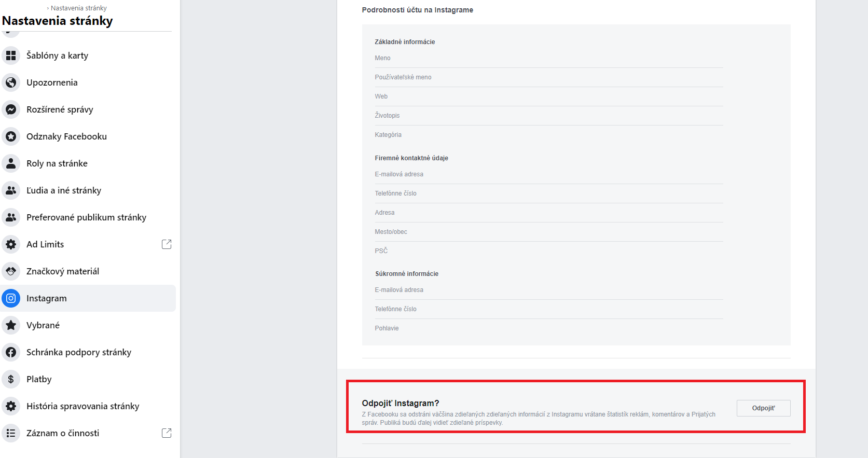This screenshot has width=868, height=458.
Task: Click the Podrobnosti účtu na Instagrame heading
Action: tap(417, 10)
